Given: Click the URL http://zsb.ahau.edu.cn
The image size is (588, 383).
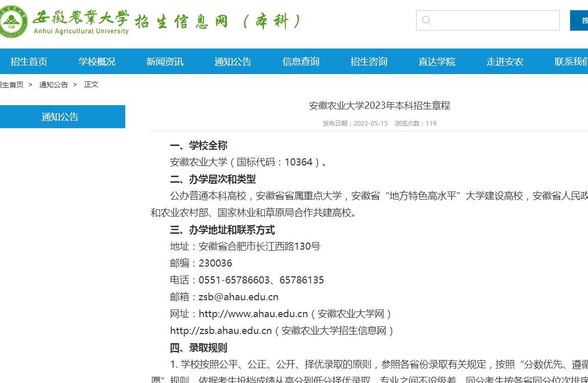Looking at the screenshot, I should coord(221,330).
